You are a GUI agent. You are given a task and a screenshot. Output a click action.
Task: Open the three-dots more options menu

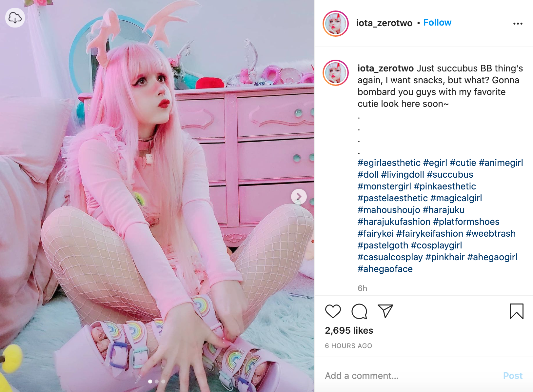[x=518, y=24]
